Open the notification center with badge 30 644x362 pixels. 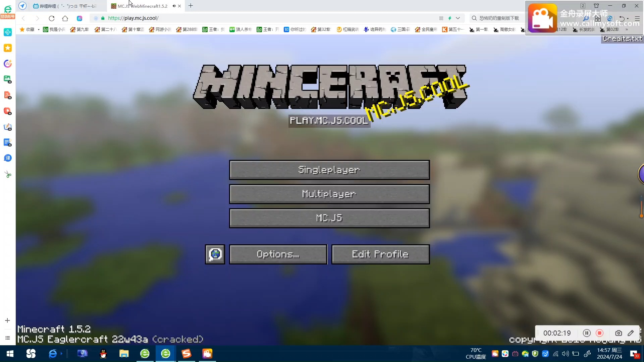634,354
